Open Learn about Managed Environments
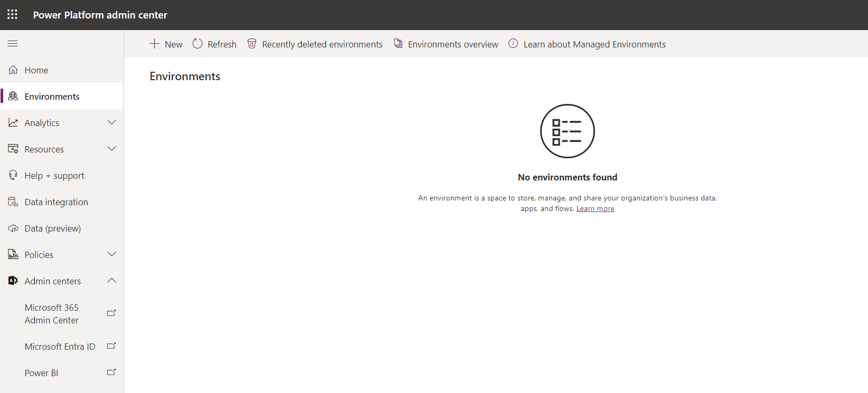Screen dimensions: 868x393 587,44
